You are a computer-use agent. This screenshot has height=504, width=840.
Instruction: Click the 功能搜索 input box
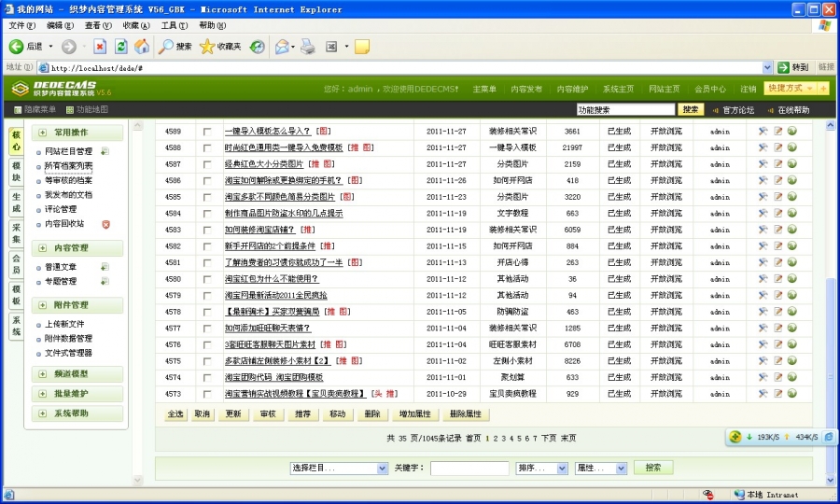(x=625, y=110)
